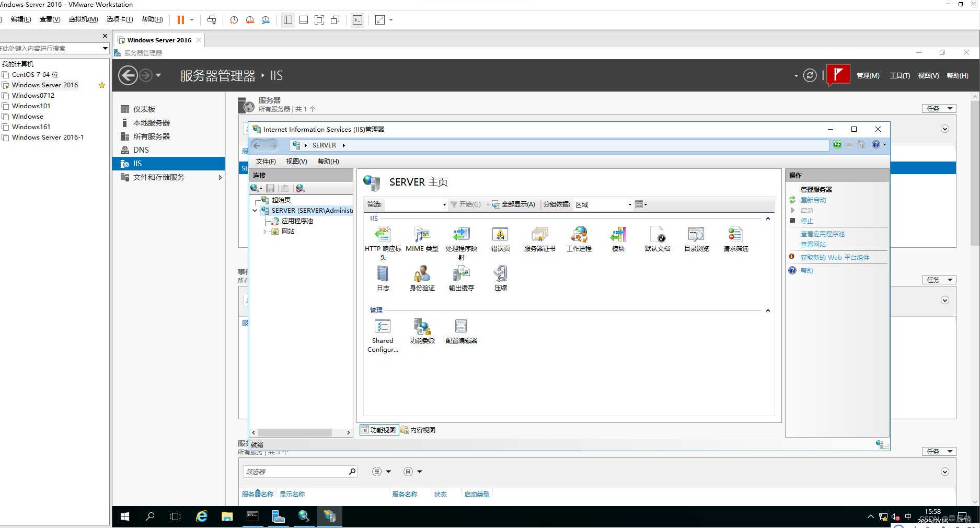Open the 管理(M) menu in Server Manager
This screenshot has width=980, height=528.
click(868, 76)
